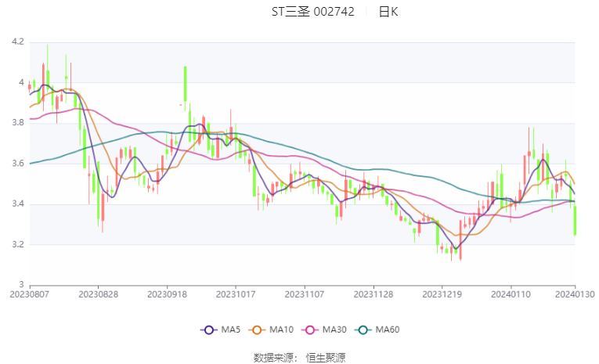The image size is (599, 364).
Task: Click the x-axis date 20231219
Action: pyautogui.click(x=442, y=294)
